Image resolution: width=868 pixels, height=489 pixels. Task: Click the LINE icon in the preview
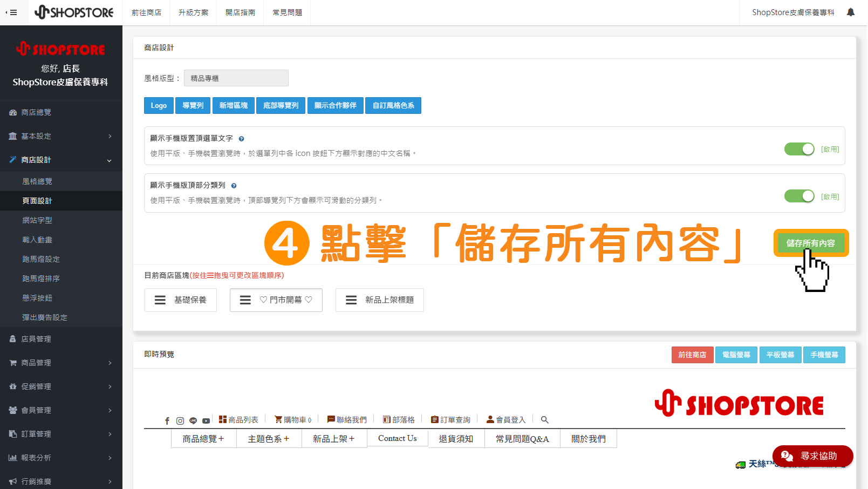(x=193, y=421)
